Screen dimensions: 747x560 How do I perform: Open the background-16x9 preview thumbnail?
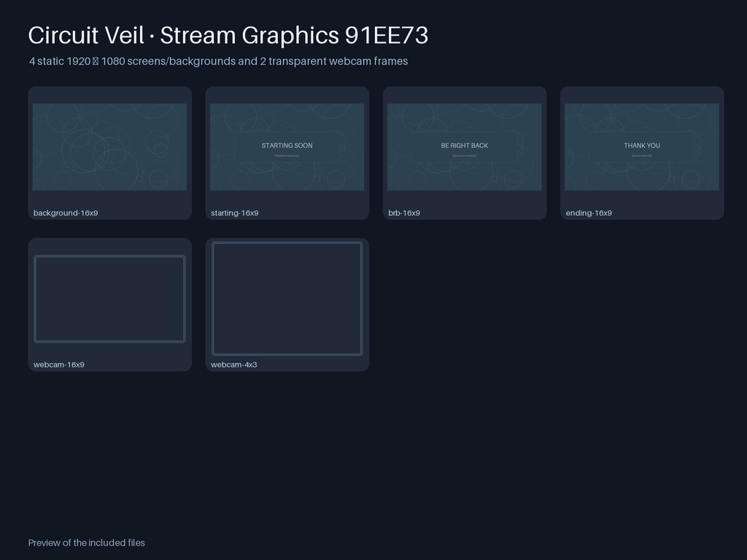(x=109, y=147)
